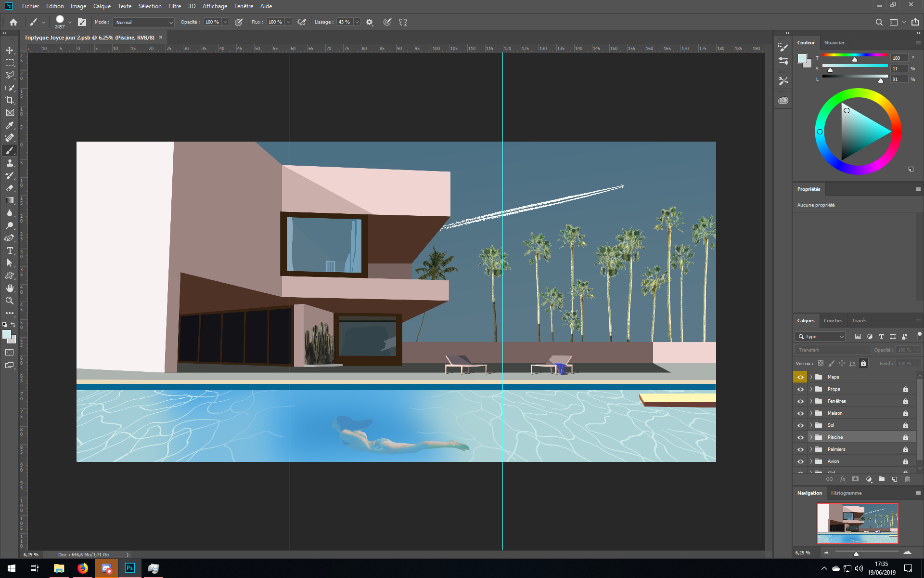924x578 pixels.
Task: Select the Crop tool
Action: click(x=10, y=100)
